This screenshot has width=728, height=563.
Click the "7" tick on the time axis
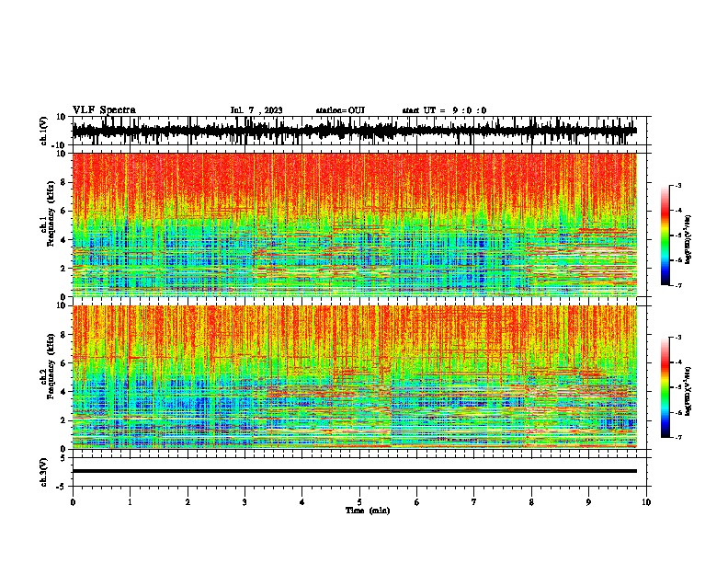tap(474, 502)
